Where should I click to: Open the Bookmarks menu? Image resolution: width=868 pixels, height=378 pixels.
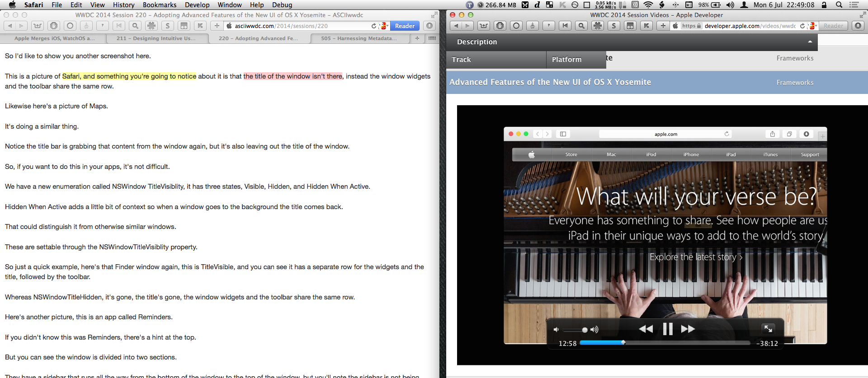(160, 5)
